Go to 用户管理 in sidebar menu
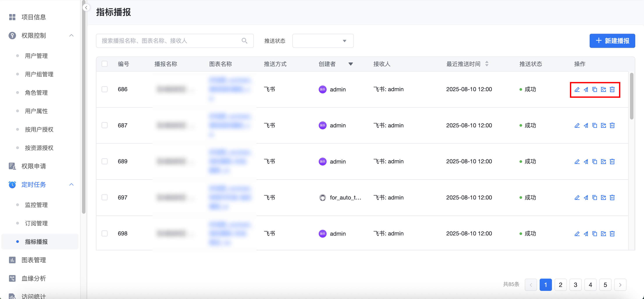This screenshot has width=644, height=299. (36, 56)
